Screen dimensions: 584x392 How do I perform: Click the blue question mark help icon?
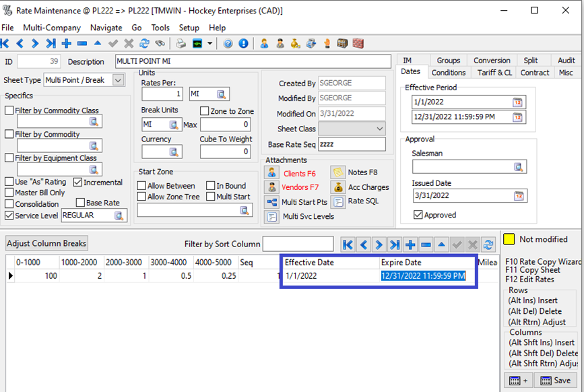tap(228, 43)
